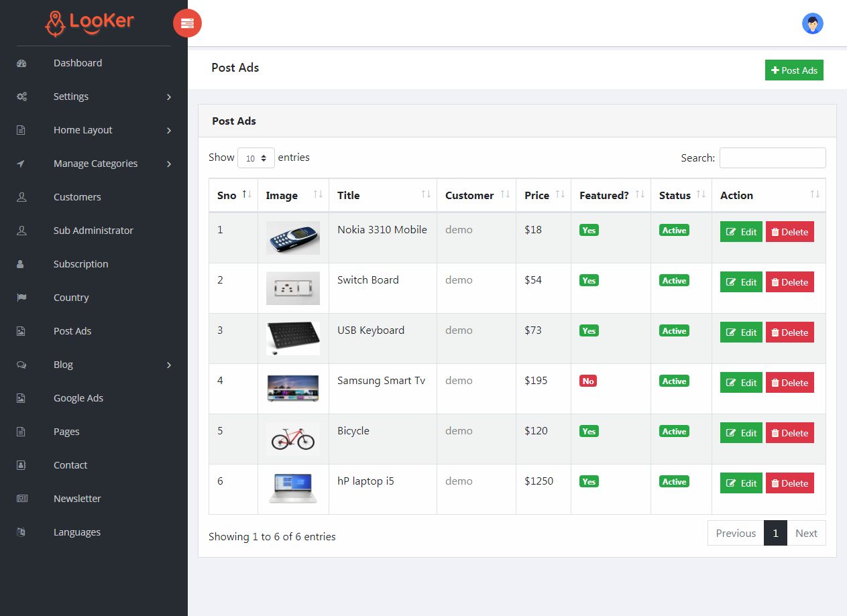Click the green Post Ads button
Screen dimensions: 847x616
794,70
